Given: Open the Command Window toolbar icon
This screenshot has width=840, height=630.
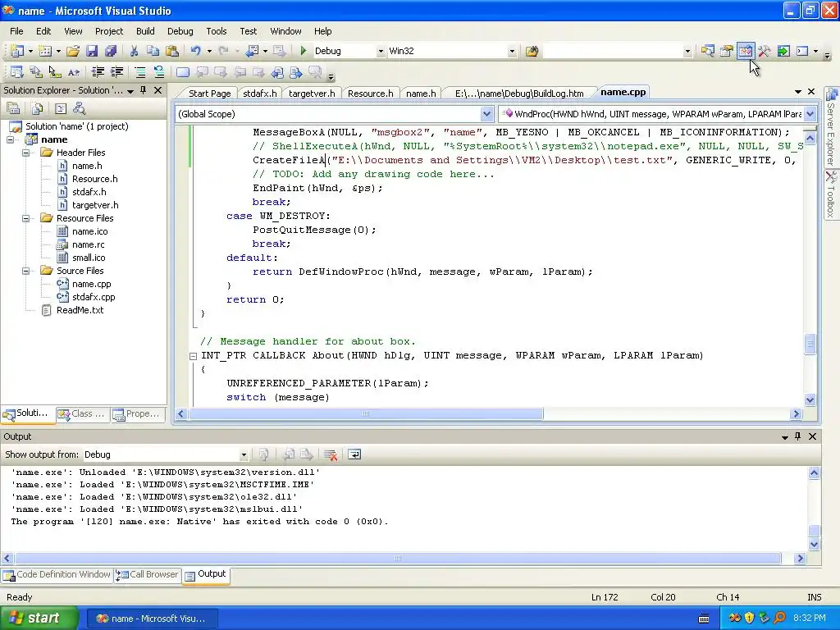Looking at the screenshot, I should click(802, 51).
